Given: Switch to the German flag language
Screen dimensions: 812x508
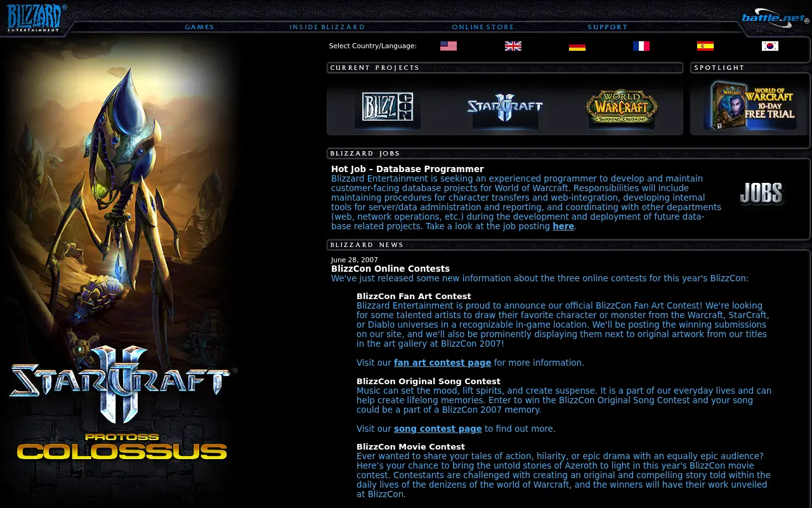Looking at the screenshot, I should pyautogui.click(x=577, y=46).
